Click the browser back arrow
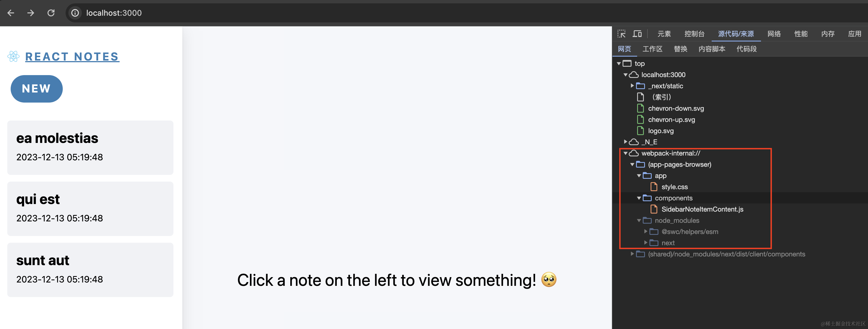The height and width of the screenshot is (329, 868). coord(11,13)
